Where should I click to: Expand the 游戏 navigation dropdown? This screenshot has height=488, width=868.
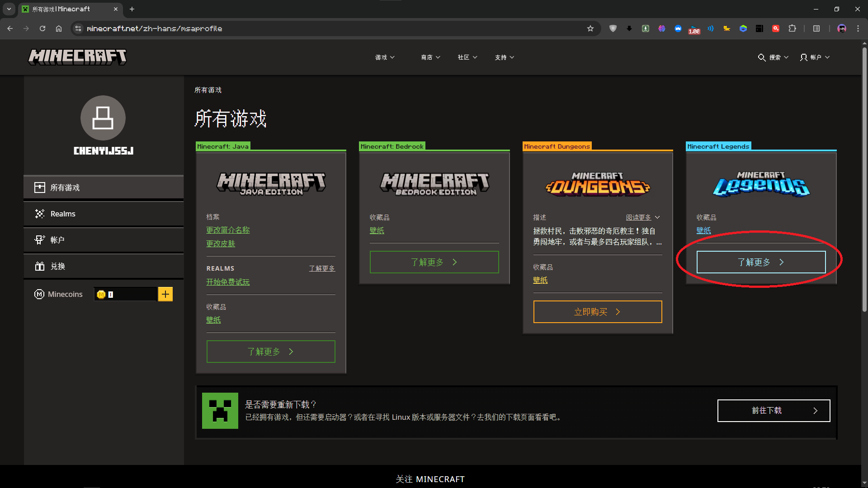pos(385,57)
